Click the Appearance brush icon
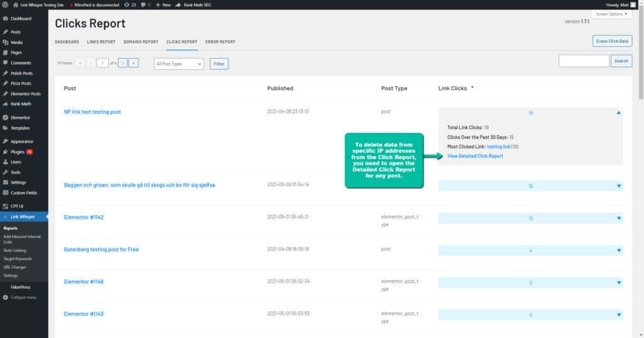The height and width of the screenshot is (338, 644). (5, 141)
